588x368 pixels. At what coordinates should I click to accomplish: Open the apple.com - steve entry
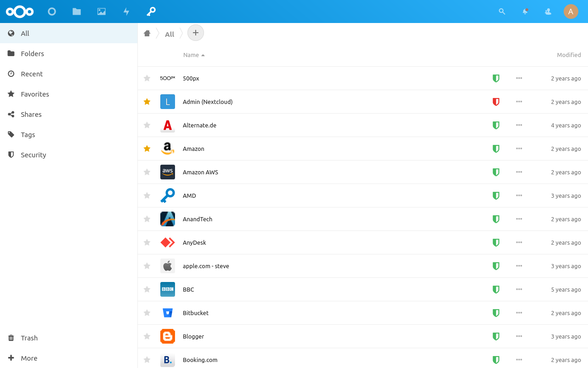click(x=363, y=266)
